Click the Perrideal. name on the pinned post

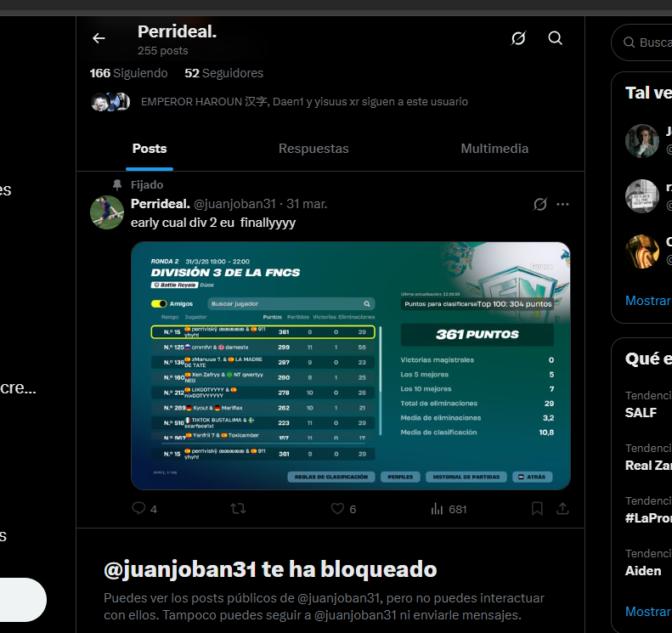click(160, 204)
